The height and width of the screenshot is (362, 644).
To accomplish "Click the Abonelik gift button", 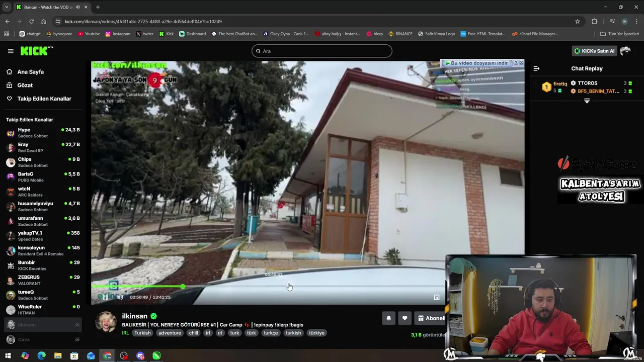I will [x=431, y=318].
